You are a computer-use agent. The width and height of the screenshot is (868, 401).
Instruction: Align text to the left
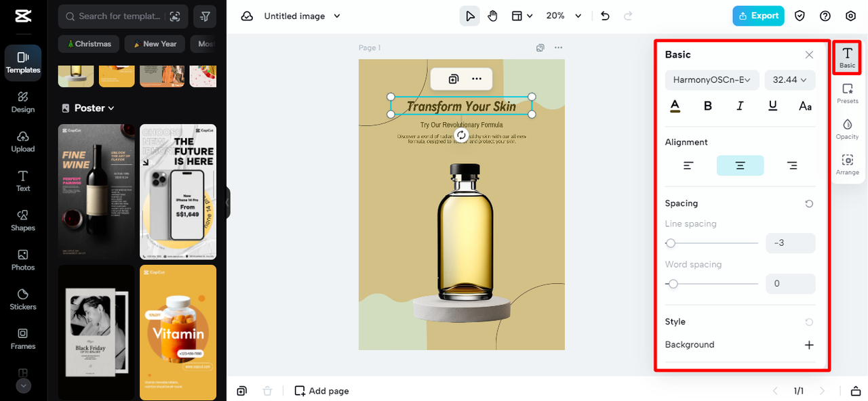point(688,165)
